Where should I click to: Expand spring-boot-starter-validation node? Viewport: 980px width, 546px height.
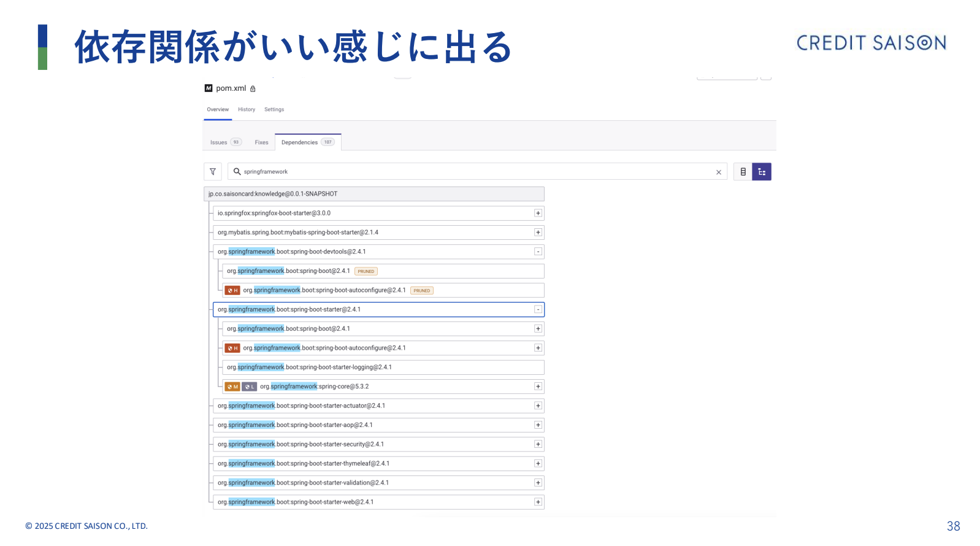538,483
